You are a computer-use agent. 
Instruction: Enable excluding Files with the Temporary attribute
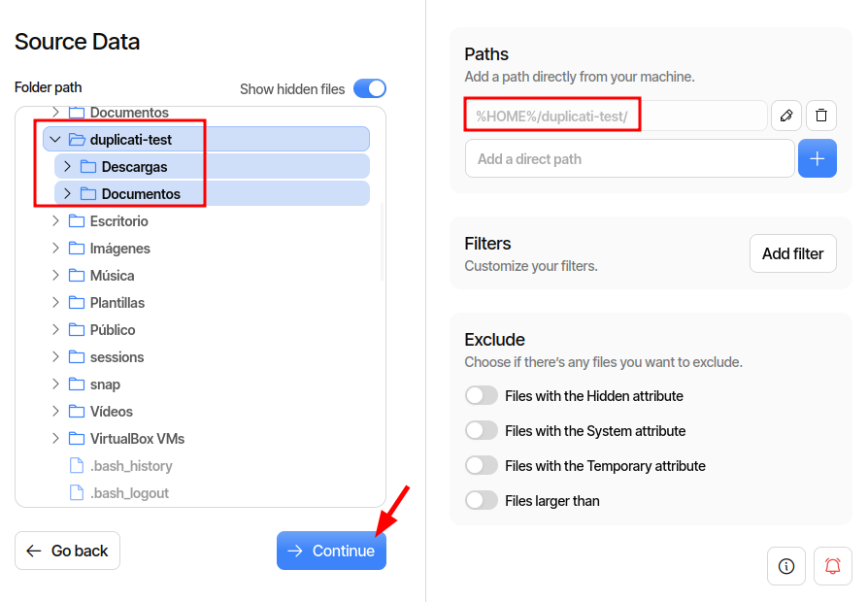point(482,466)
